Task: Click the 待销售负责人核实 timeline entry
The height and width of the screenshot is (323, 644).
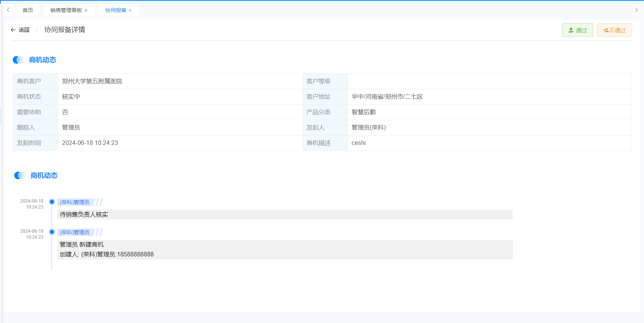Action: click(x=84, y=215)
